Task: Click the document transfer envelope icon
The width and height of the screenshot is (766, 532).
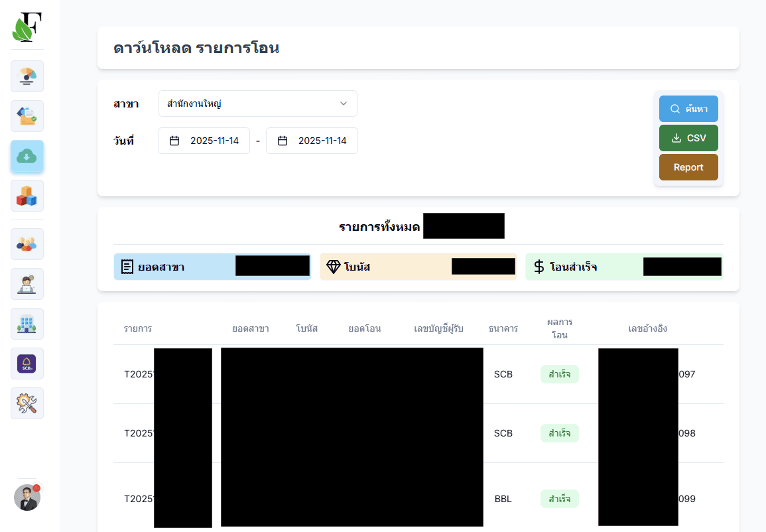Action: [x=27, y=116]
